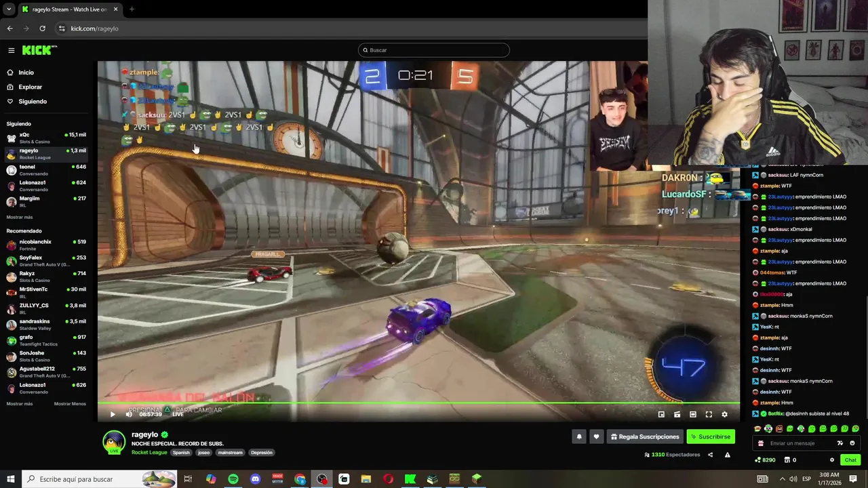Open channel points 8290

[765, 460]
